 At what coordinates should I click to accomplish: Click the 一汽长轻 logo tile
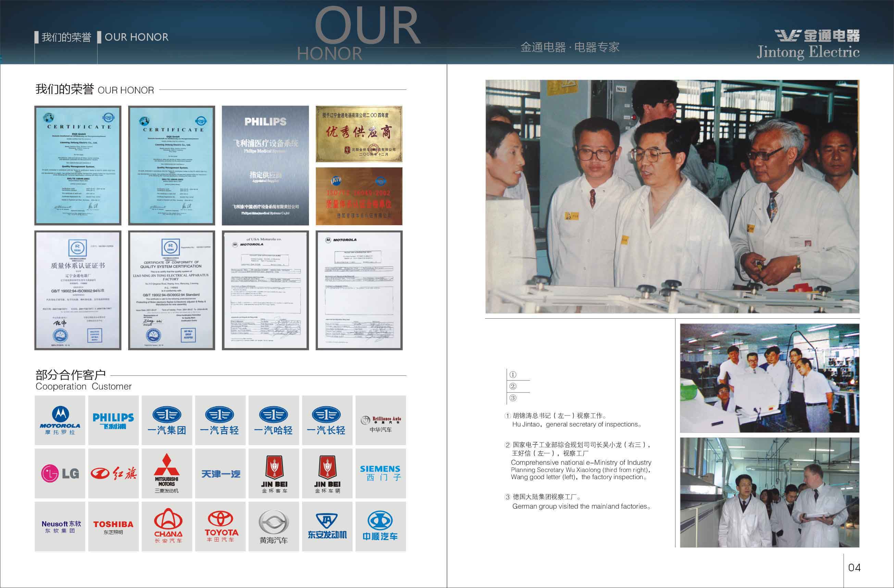327,420
